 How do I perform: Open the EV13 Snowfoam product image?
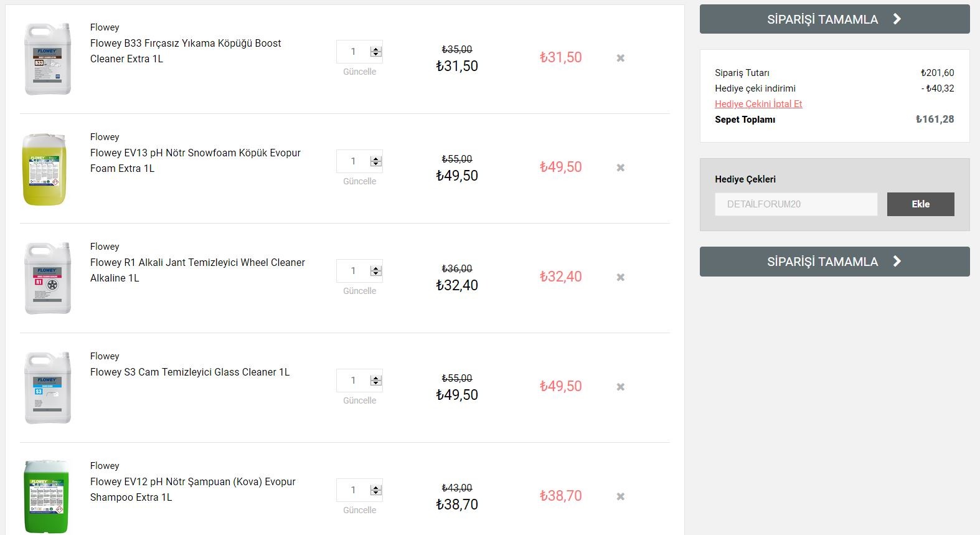[45, 169]
